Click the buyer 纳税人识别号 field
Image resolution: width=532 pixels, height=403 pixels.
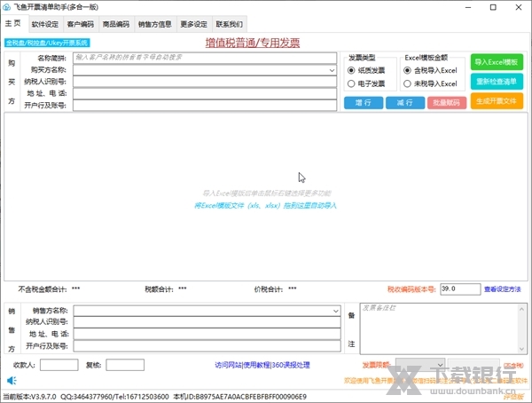point(205,82)
